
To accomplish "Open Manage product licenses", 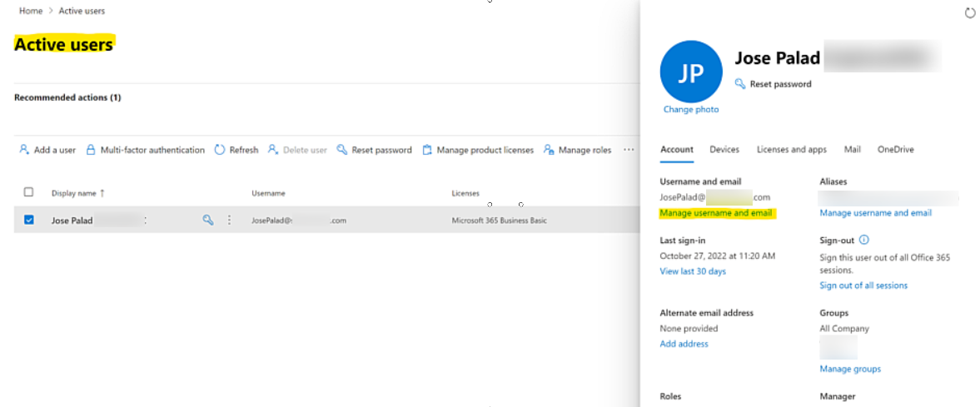I will tap(477, 150).
